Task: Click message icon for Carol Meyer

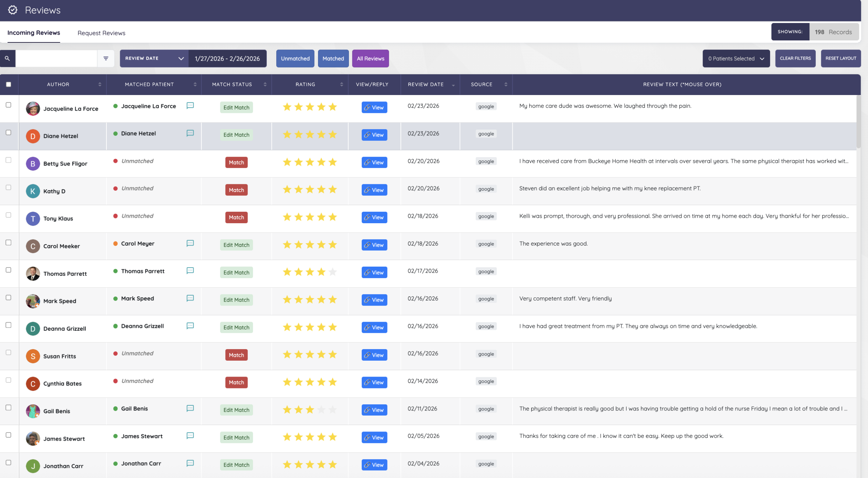Action: 190,243
